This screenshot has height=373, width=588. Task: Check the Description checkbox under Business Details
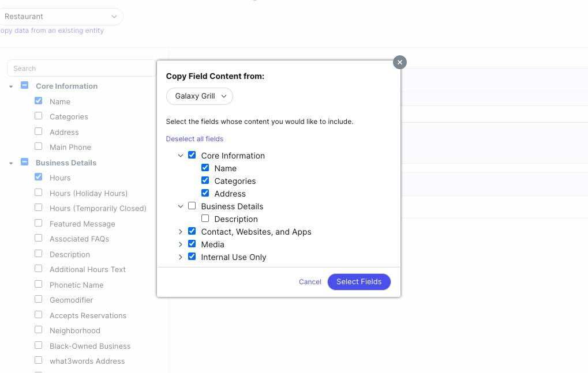coord(205,218)
